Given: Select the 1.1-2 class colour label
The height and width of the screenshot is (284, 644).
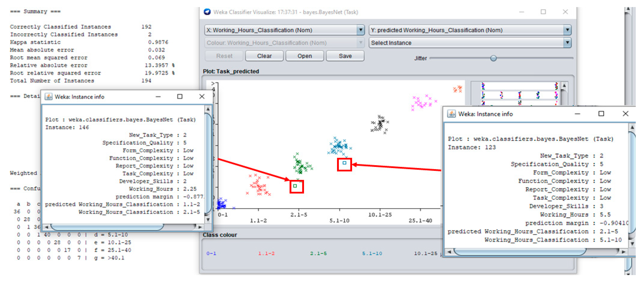Looking at the screenshot, I should tap(266, 253).
